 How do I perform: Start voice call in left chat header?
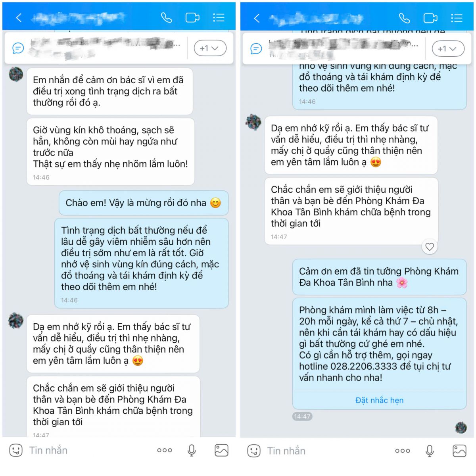pos(166,17)
